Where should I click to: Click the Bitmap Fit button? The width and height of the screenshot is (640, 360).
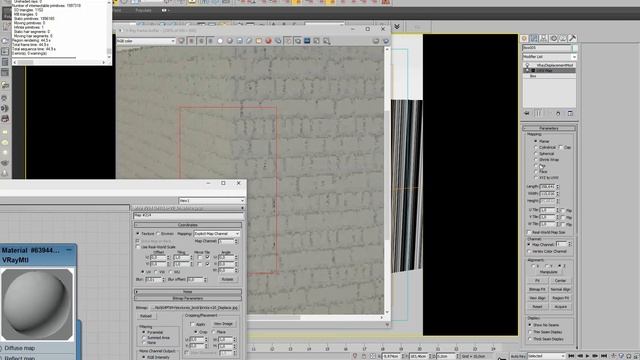click(x=537, y=289)
